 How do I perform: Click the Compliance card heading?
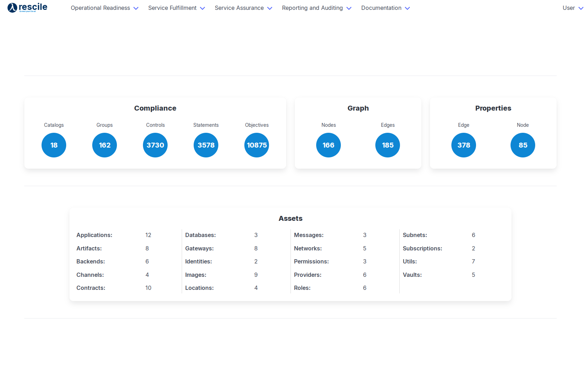click(155, 108)
